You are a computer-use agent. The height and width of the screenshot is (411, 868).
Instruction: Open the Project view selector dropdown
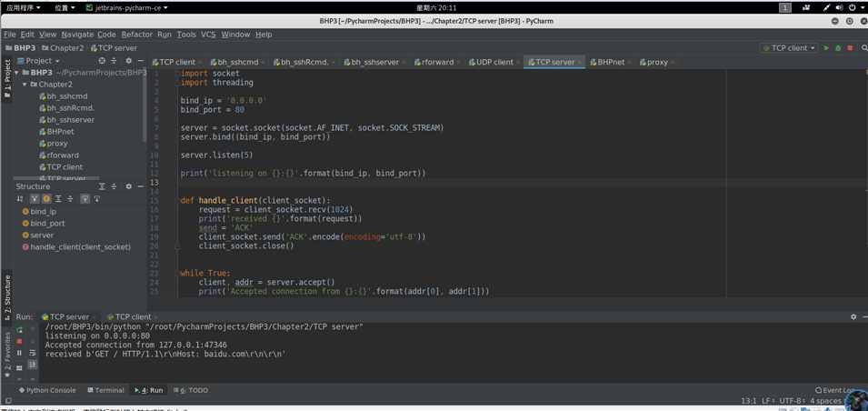tap(39, 61)
